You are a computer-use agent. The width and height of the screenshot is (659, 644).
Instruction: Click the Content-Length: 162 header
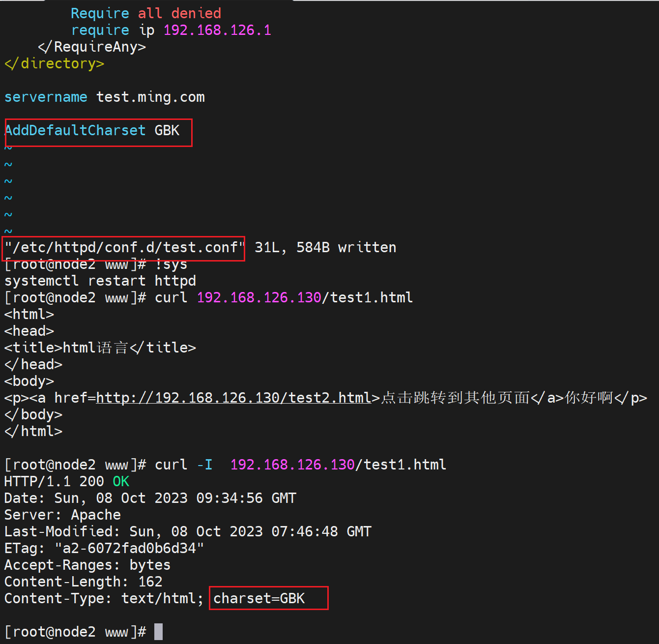point(83,582)
